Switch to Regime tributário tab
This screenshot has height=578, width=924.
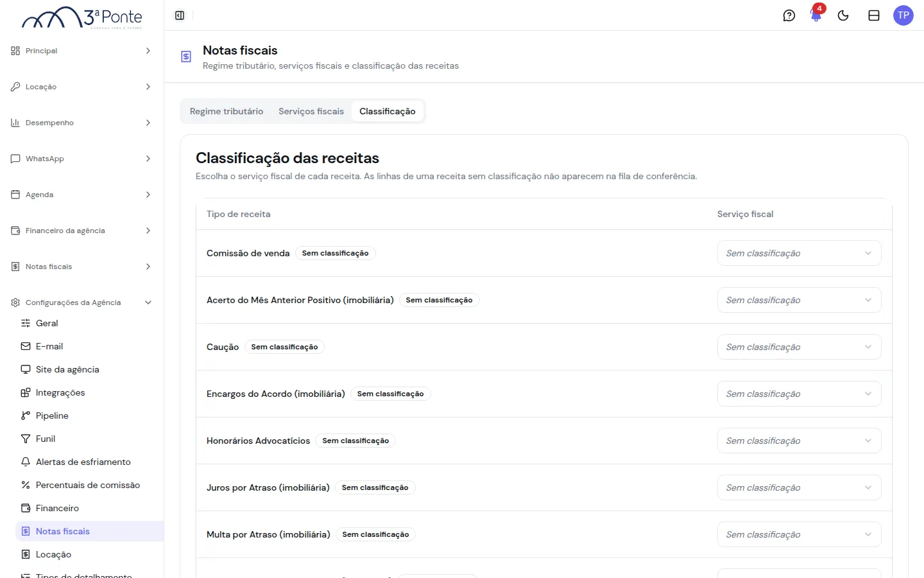click(x=227, y=111)
